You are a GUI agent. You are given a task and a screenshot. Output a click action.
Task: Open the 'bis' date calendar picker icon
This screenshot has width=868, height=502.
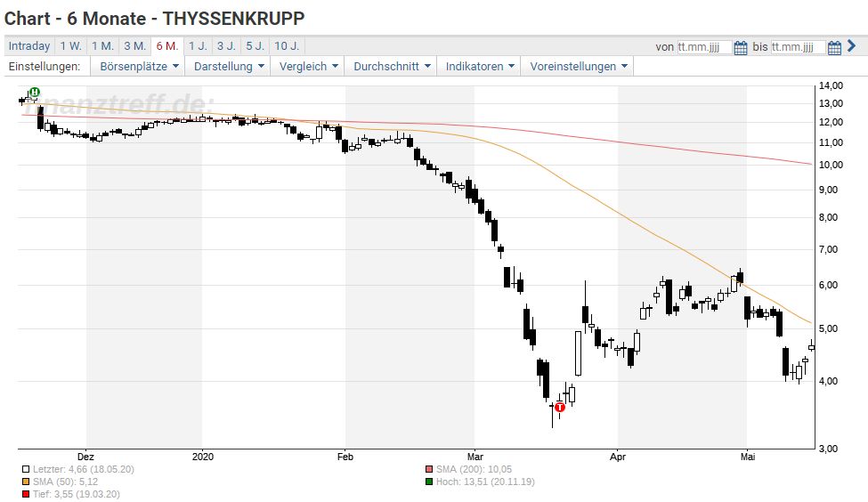(834, 47)
